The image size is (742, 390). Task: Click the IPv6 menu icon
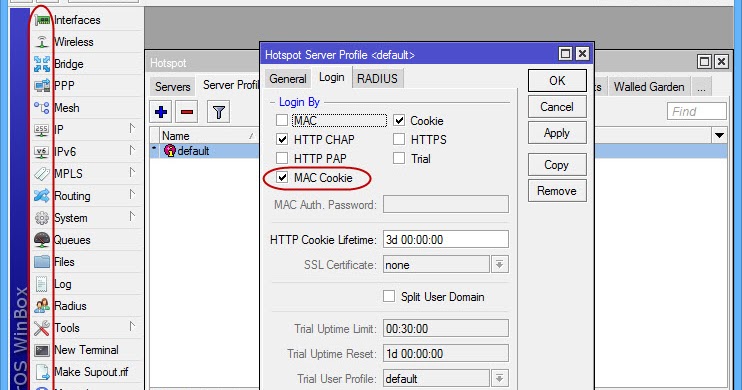(42, 152)
